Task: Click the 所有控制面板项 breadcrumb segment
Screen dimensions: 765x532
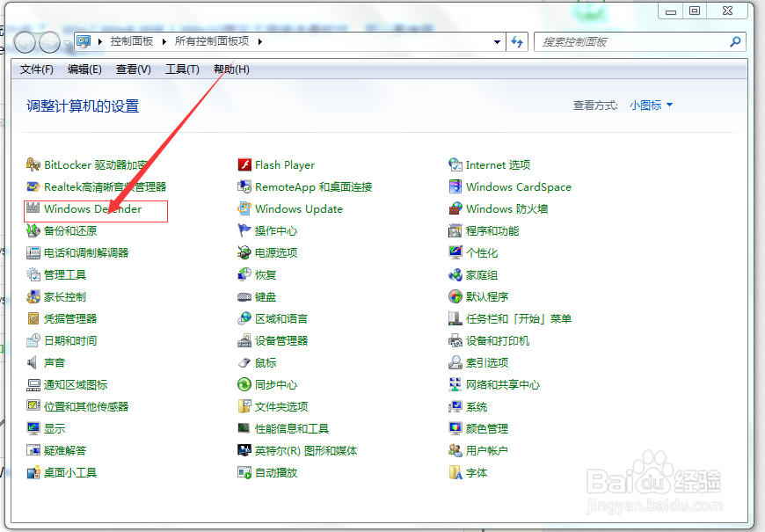Action: point(212,41)
